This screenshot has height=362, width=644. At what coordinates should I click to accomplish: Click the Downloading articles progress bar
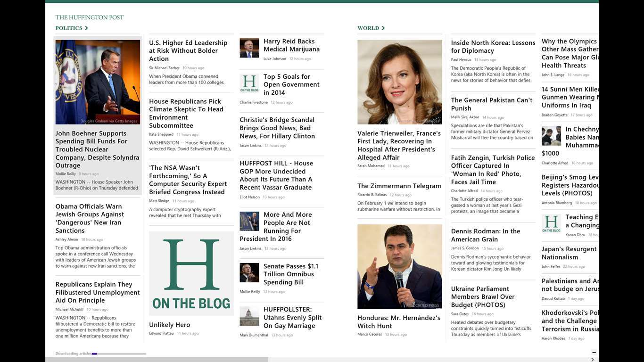click(x=119, y=354)
